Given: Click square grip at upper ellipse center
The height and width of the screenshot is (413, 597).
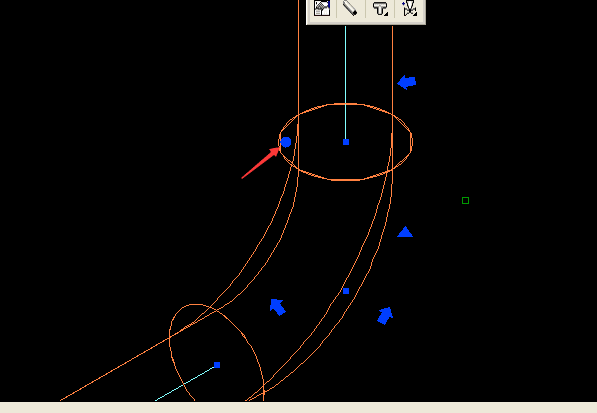Looking at the screenshot, I should point(346,142).
